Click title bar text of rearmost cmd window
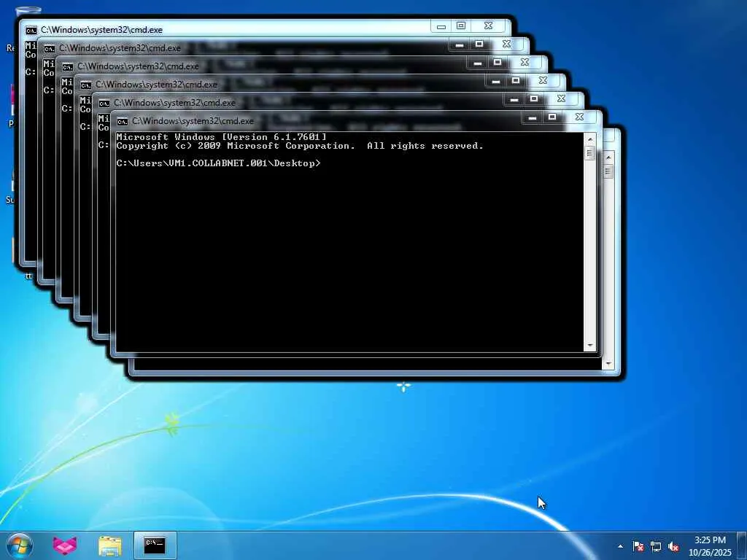Screen dimensions: 747x560 pyautogui.click(x=101, y=30)
